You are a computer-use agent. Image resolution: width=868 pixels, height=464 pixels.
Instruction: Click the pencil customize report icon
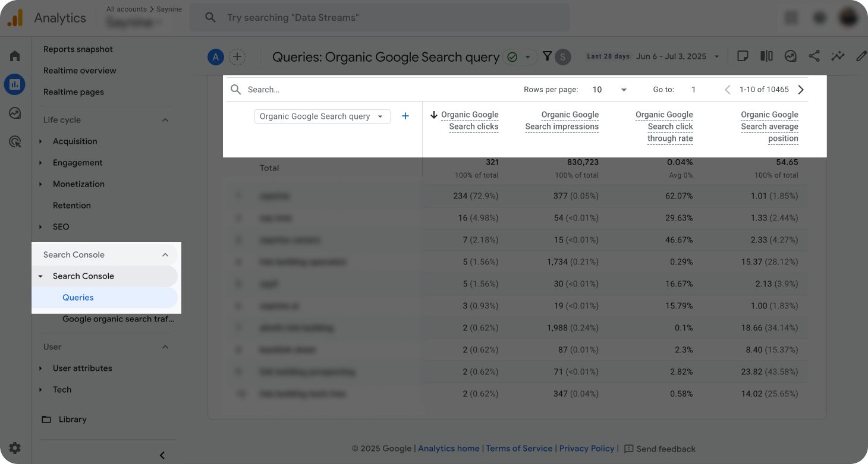(861, 56)
